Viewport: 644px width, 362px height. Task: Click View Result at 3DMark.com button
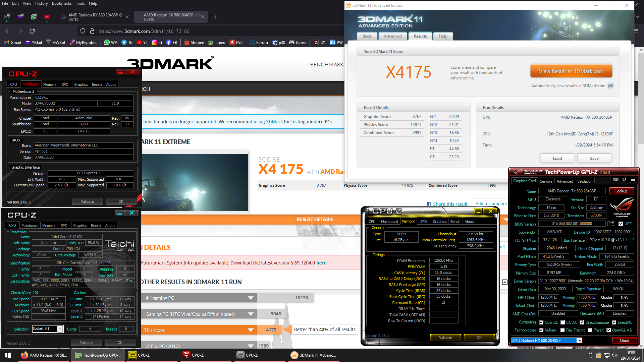pyautogui.click(x=571, y=71)
